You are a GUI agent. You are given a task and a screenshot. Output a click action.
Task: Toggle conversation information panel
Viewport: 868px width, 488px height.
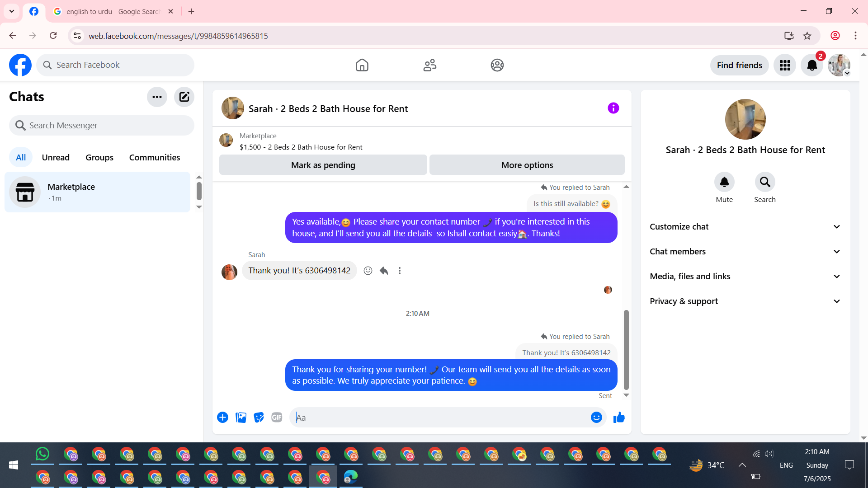613,108
